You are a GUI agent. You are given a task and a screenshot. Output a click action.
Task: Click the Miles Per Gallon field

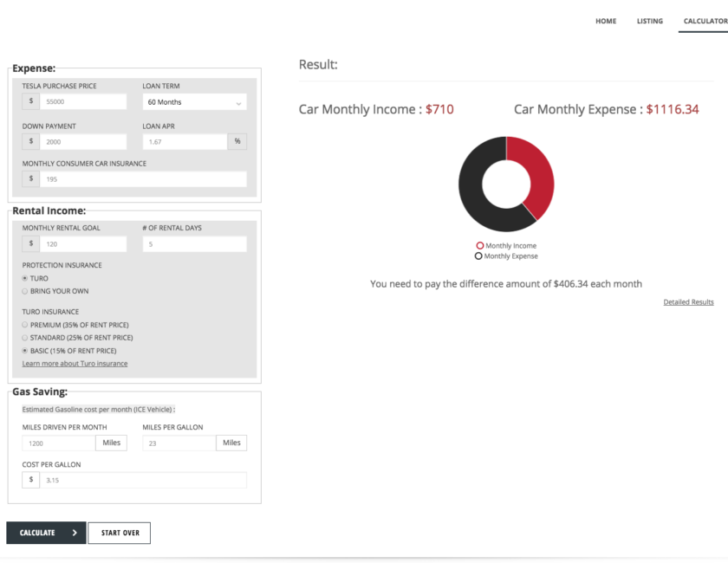(179, 443)
